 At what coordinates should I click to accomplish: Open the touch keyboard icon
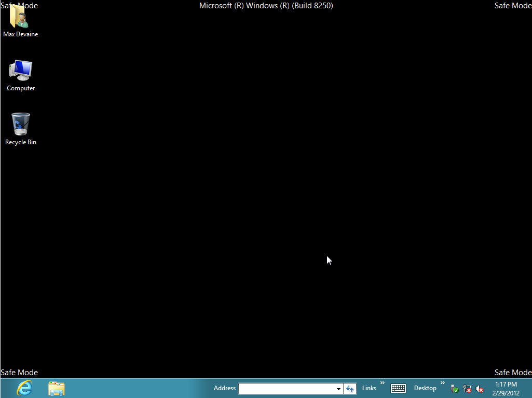tap(398, 389)
